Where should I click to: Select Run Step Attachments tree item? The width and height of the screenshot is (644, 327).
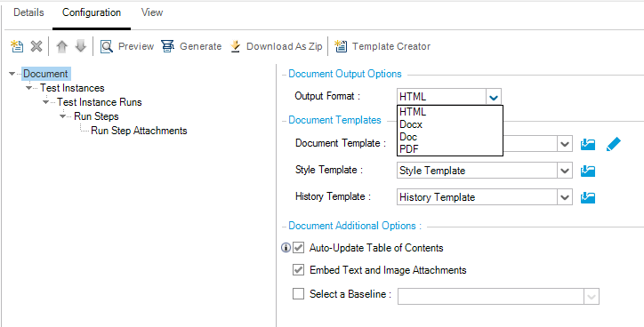click(140, 131)
